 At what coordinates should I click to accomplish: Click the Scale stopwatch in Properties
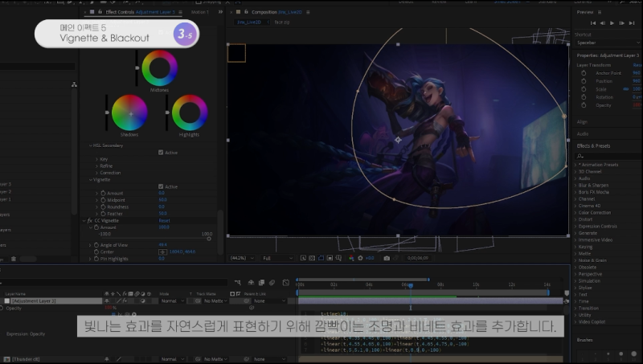click(584, 89)
